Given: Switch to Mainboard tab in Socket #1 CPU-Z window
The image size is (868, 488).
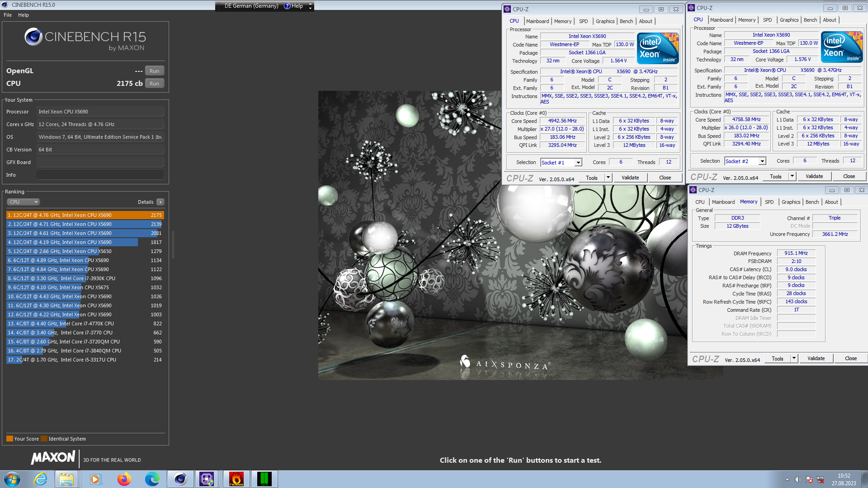Looking at the screenshot, I should click(x=538, y=21).
